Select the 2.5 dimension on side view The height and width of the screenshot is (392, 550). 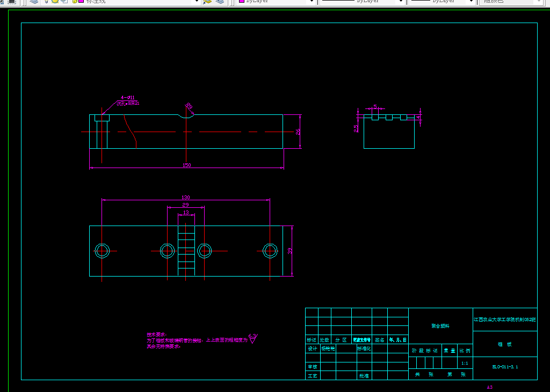click(356, 129)
